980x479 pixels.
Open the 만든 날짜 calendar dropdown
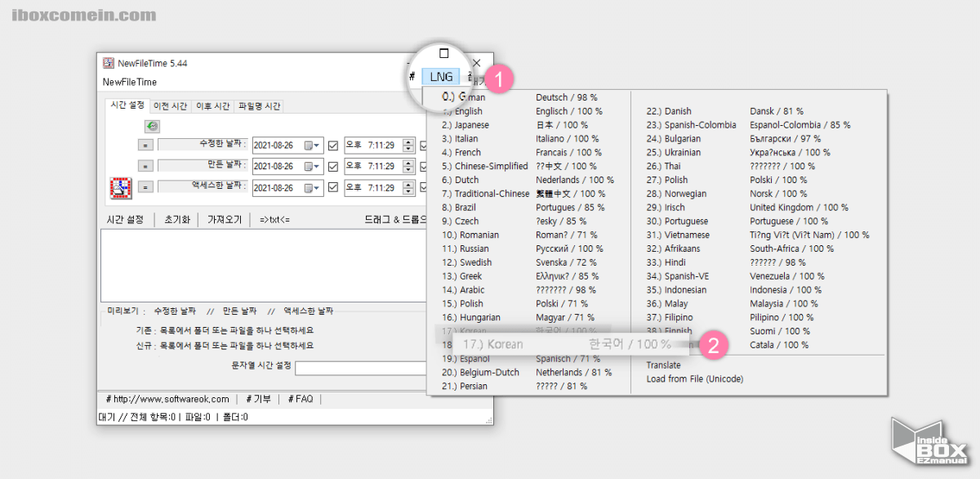313,166
